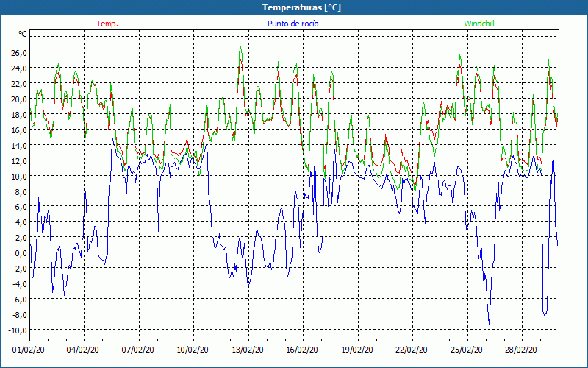
Task: Click the 04/02/20 date label
Action: tap(83, 350)
